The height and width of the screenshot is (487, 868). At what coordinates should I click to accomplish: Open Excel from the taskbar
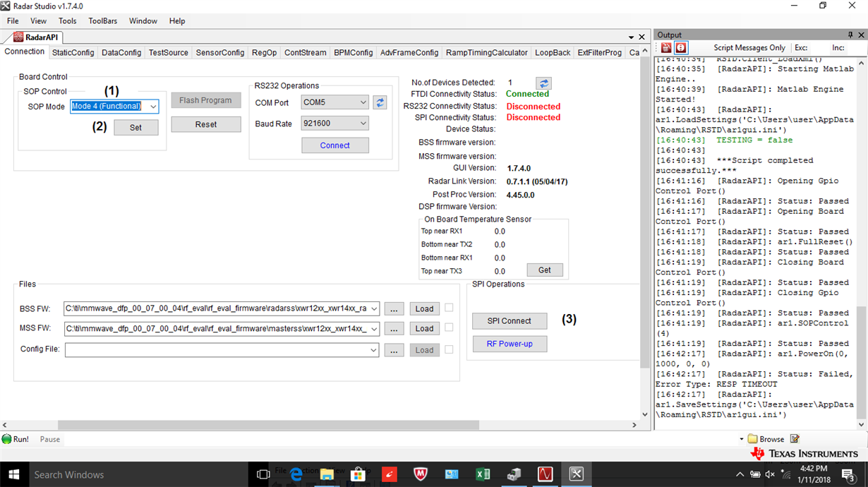click(483, 474)
